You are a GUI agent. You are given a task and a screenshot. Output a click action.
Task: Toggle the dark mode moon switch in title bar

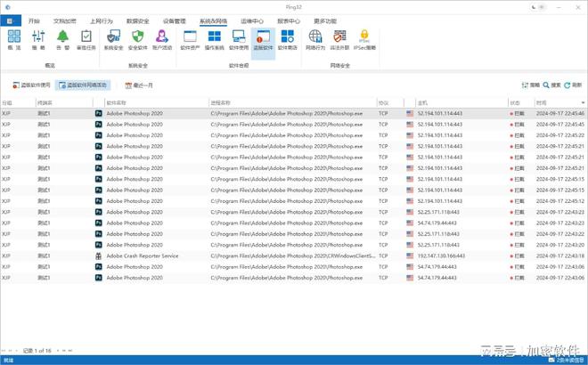pyautogui.click(x=538, y=7)
